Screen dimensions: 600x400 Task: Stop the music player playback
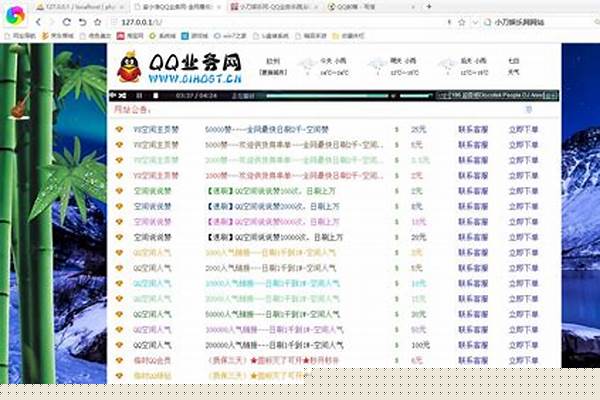coord(155,95)
